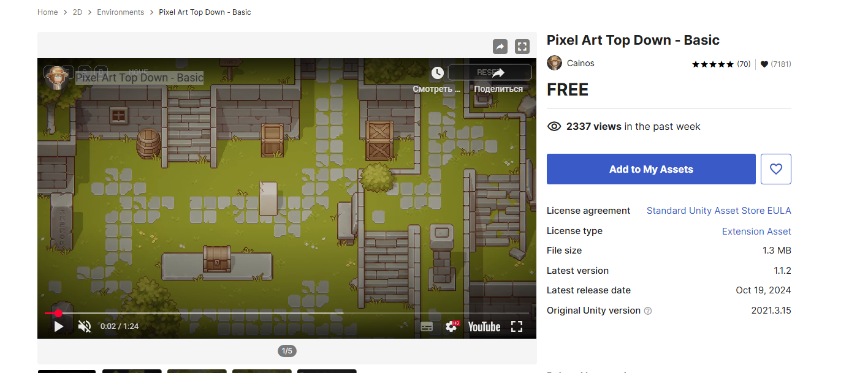
Task: Click the Original Unity version help icon
Action: (x=648, y=311)
